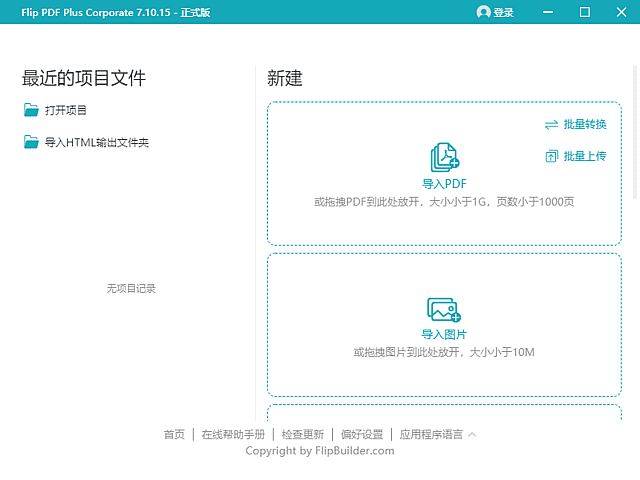Click the chevron beside 应用程序语言
640x480 pixels.
point(472,435)
